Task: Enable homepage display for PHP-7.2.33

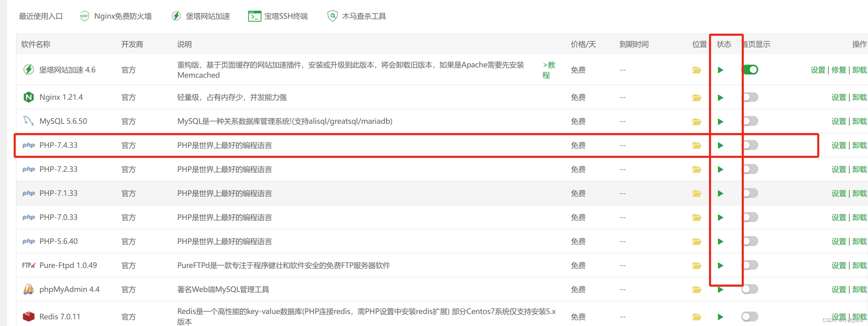Action: pyautogui.click(x=750, y=169)
